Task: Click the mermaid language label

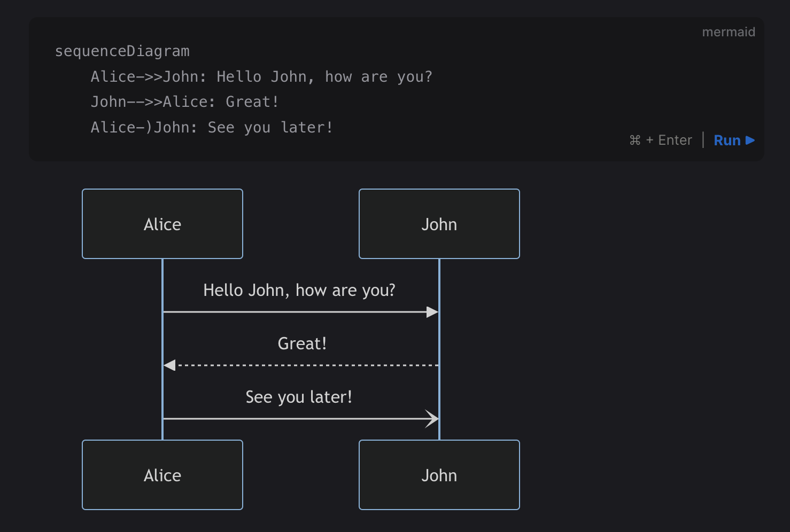Action: (x=728, y=32)
